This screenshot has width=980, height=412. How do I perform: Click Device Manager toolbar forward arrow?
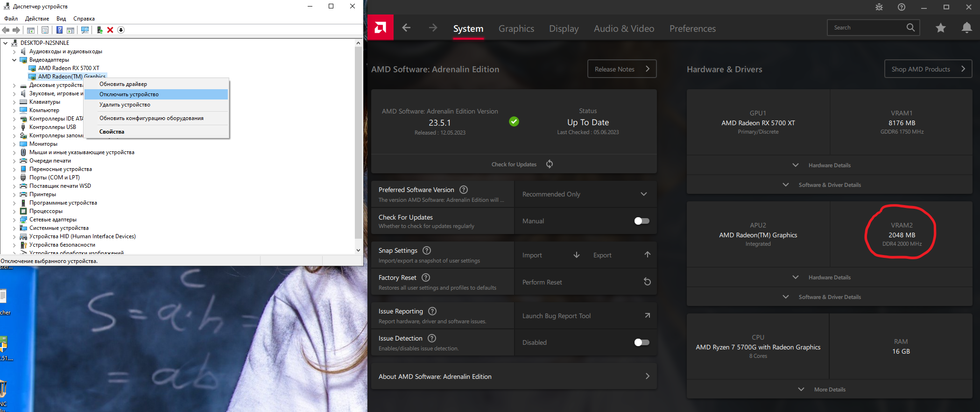(16, 30)
